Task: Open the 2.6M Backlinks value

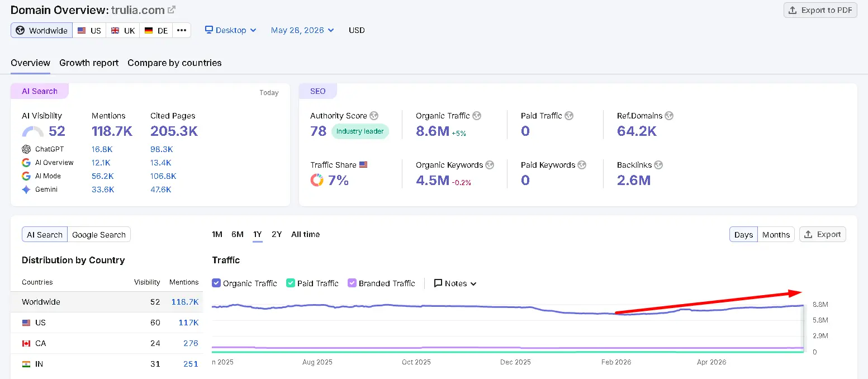Action: (x=634, y=180)
